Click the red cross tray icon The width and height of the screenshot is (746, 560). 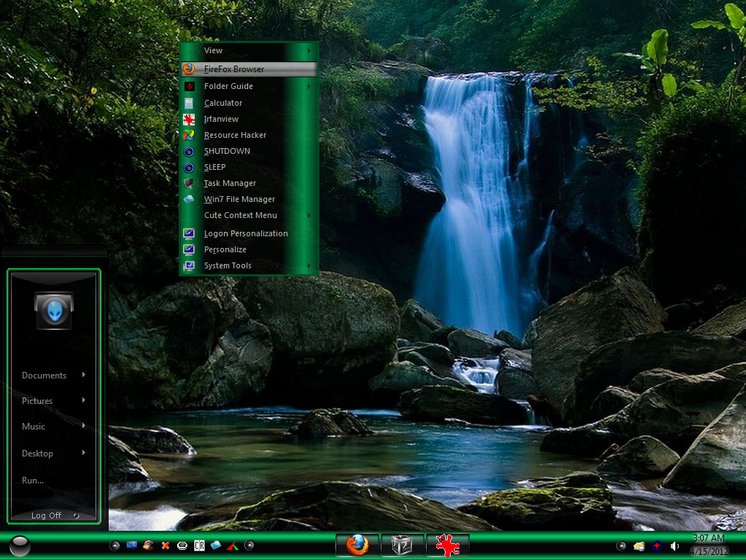click(657, 545)
